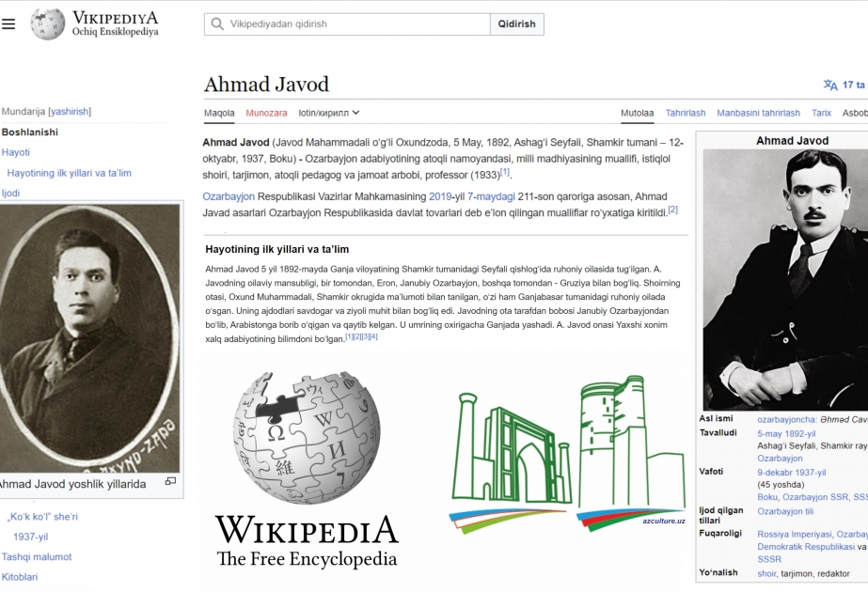The width and height of the screenshot is (868, 592).
Task: Open the Ahmad Javod infobox portrait
Action: point(785,280)
